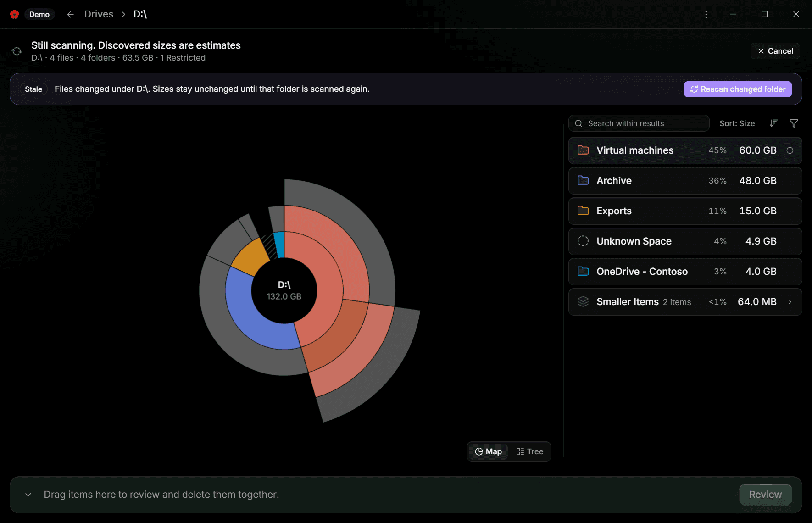Select the orange Exports segment in the sunburst
Viewport: 812px width, 523px height.
tap(250, 256)
